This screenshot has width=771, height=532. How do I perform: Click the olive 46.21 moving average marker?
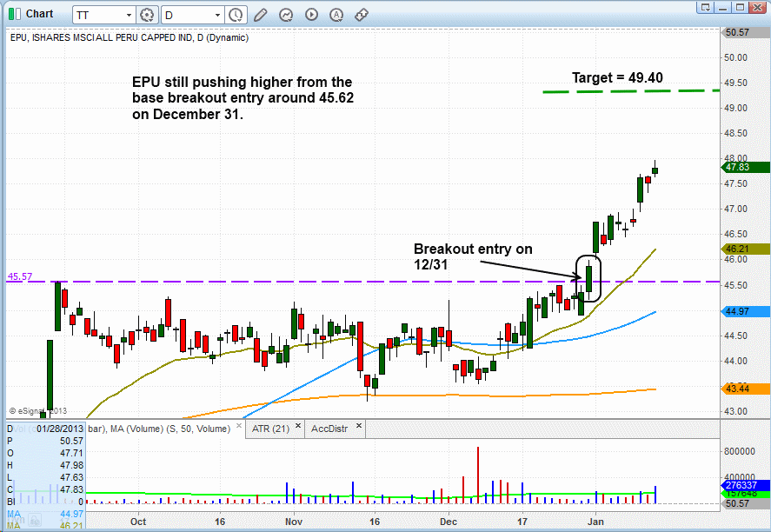745,249
